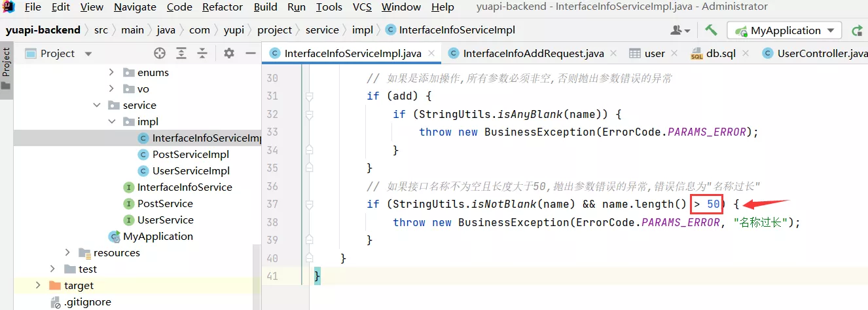Viewport: 868px width, 310px height.
Task: Click the IntelliJ IDEA logo icon
Action: click(9, 7)
